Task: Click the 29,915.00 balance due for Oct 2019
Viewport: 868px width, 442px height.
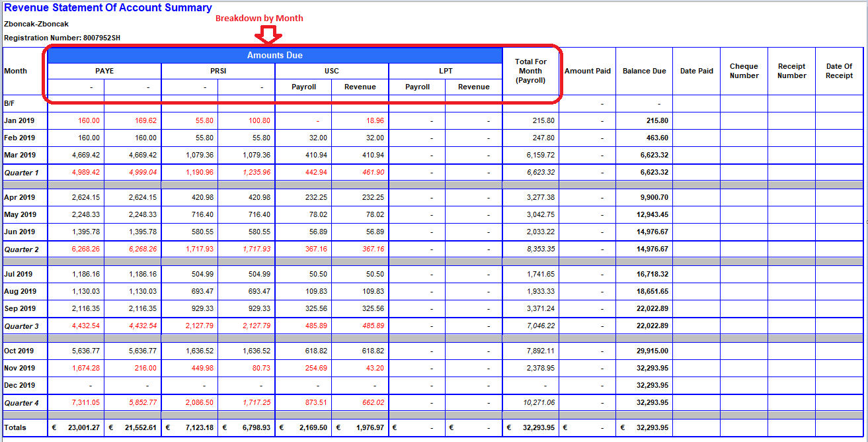Action: tap(652, 351)
